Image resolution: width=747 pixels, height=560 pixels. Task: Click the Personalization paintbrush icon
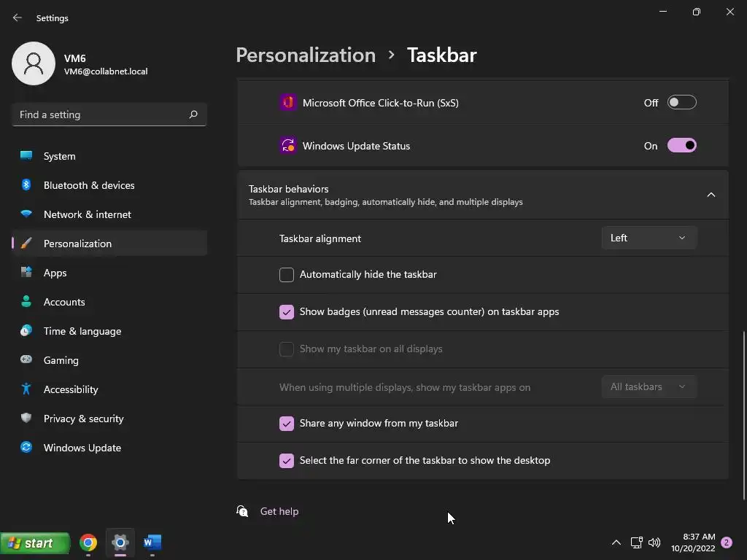(26, 244)
